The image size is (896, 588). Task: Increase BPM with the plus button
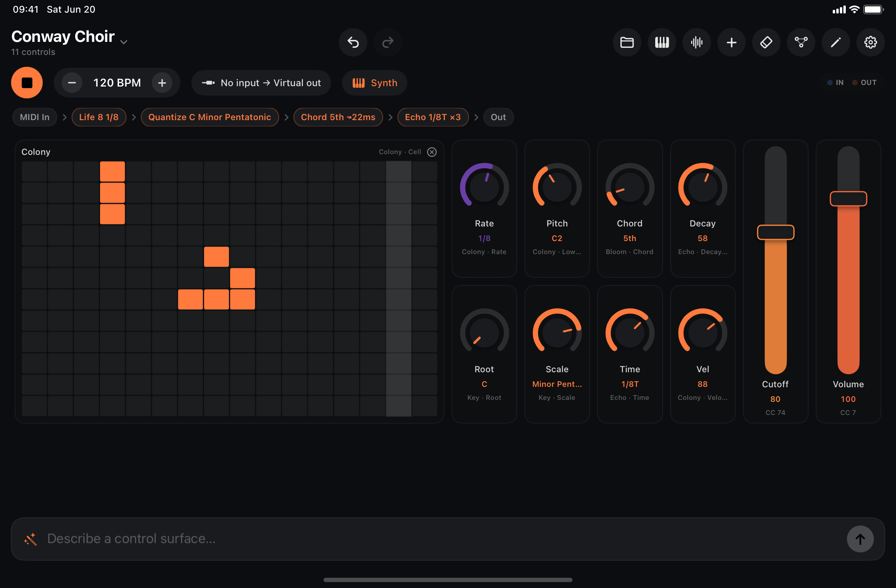coord(162,83)
